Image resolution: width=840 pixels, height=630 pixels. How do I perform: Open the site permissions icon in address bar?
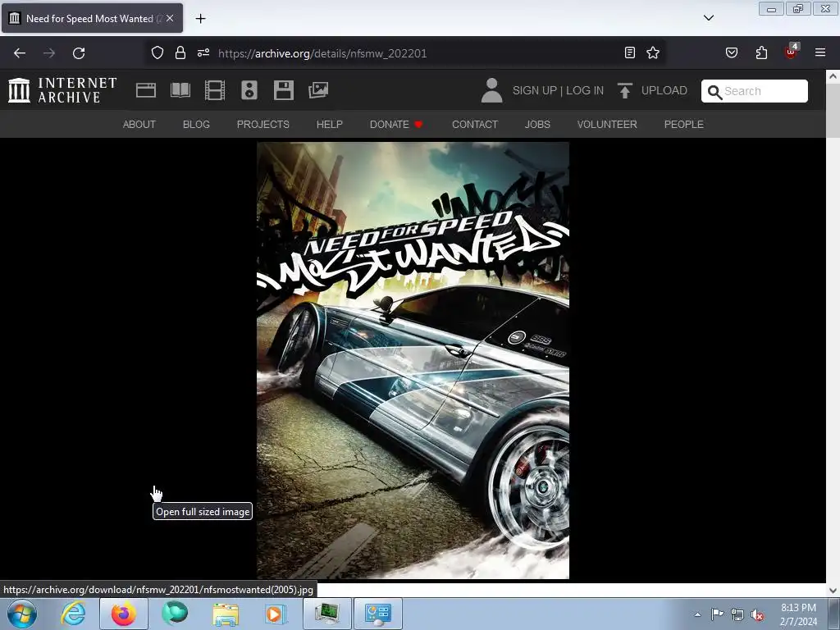tap(203, 52)
